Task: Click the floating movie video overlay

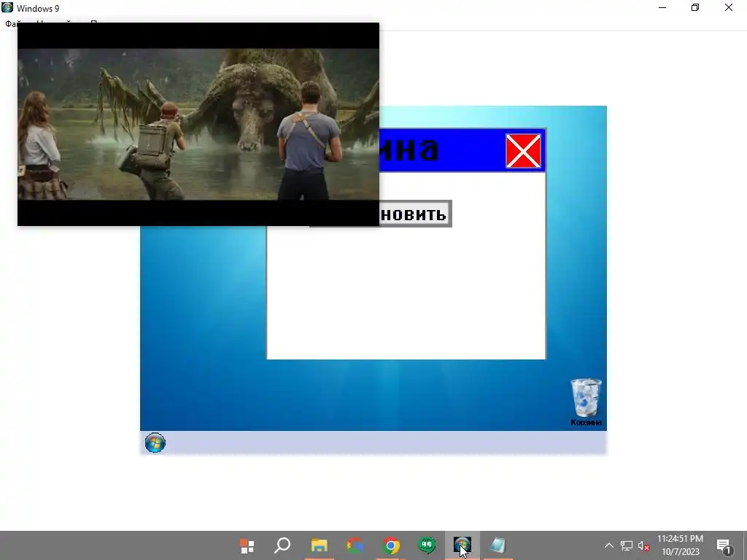Action: (198, 124)
